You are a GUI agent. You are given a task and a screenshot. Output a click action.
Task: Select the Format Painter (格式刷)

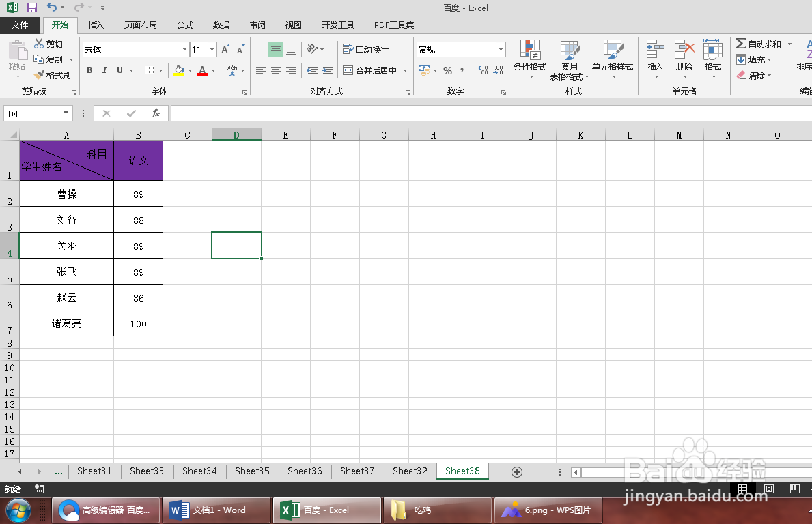[x=52, y=75]
